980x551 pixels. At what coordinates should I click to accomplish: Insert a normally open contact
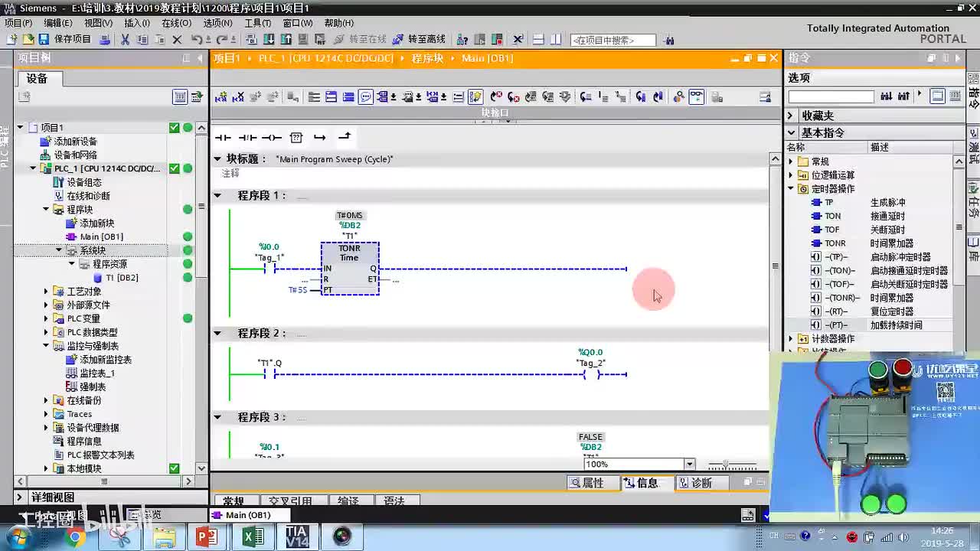click(223, 138)
